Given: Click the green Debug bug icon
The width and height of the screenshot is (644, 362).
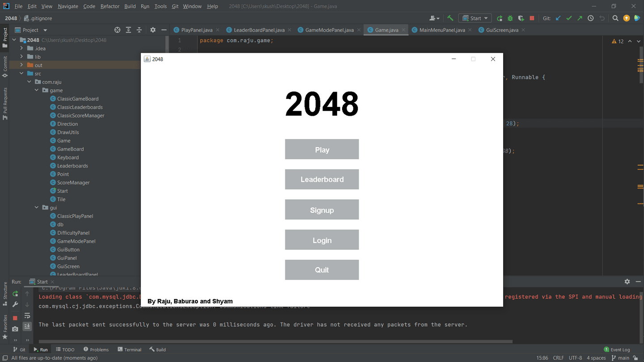Looking at the screenshot, I should point(510,18).
